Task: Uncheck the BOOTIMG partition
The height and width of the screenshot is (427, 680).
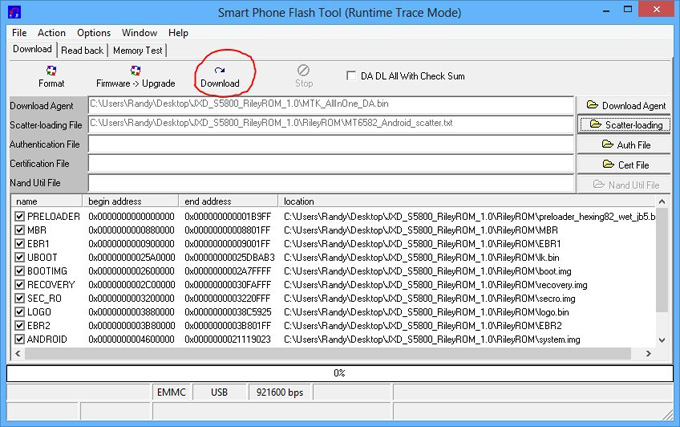Action: point(20,271)
